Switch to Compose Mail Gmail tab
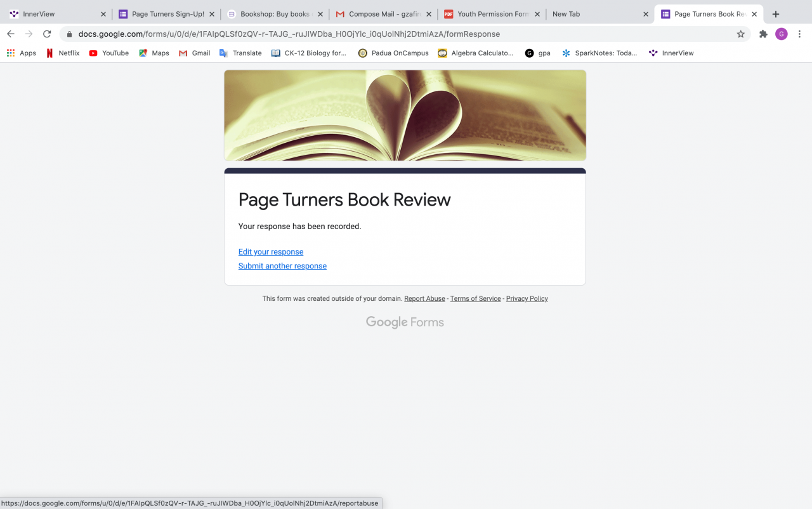The height and width of the screenshot is (509, 812). coord(383,14)
